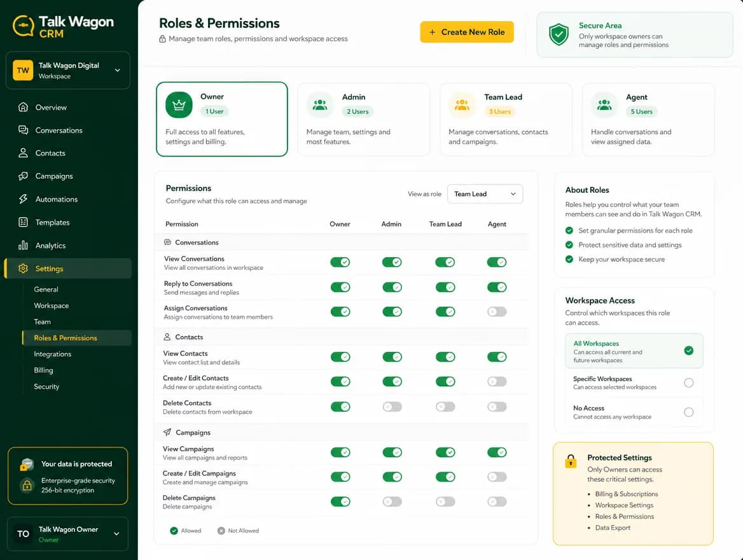Click the Team Lead column header
The image size is (743, 560).
(445, 224)
